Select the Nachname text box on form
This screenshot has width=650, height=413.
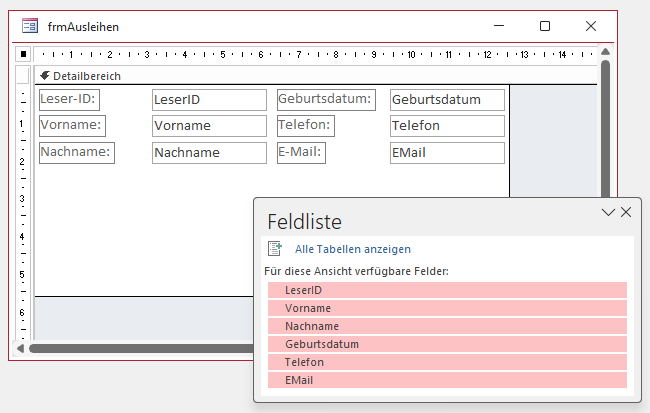click(209, 153)
